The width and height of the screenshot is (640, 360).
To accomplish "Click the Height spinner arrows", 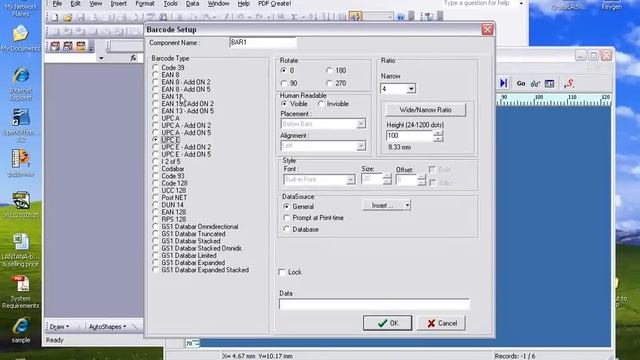I will coord(438,136).
